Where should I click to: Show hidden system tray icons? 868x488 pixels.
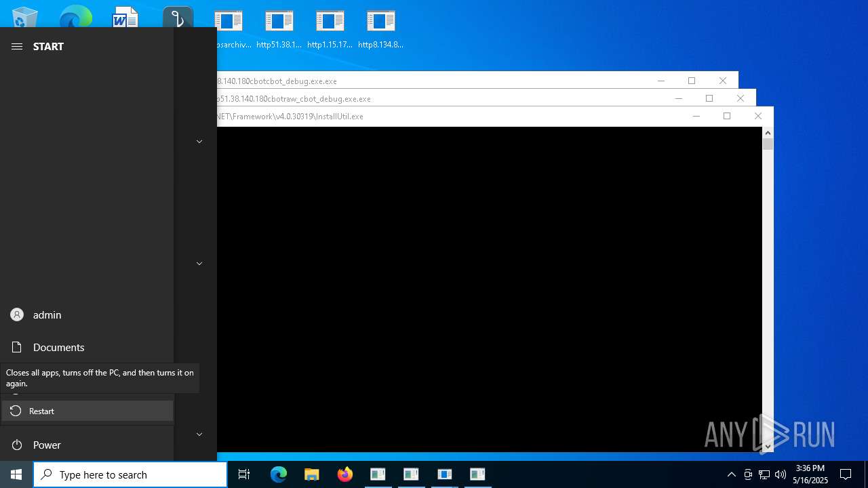click(x=731, y=474)
